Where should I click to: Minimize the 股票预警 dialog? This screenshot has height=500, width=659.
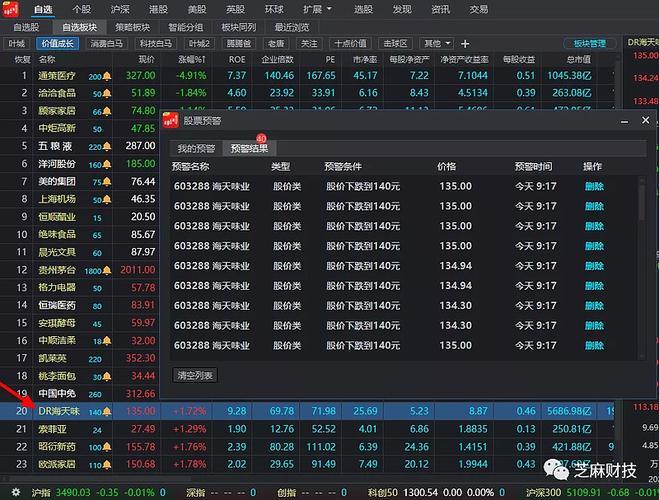pyautogui.click(x=625, y=121)
